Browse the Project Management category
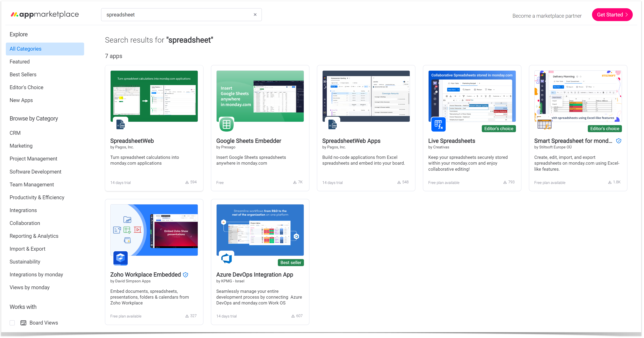Screen dimensions: 644x338 point(34,159)
